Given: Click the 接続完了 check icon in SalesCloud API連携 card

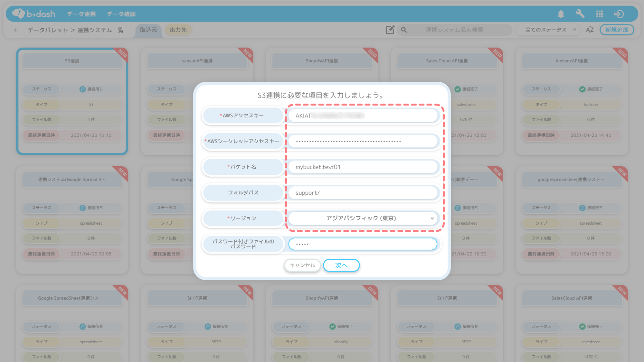Looking at the screenshot, I should click(x=582, y=327).
